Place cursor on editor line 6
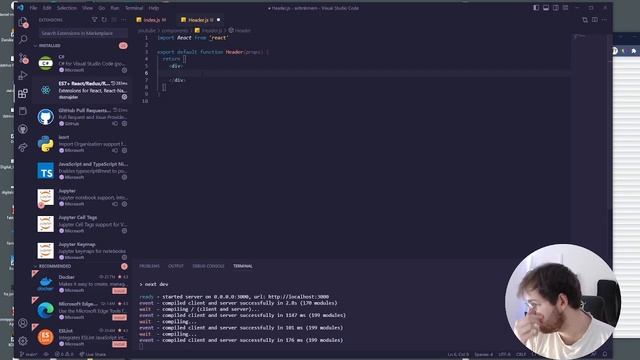The height and width of the screenshot is (360, 640). 363,73
